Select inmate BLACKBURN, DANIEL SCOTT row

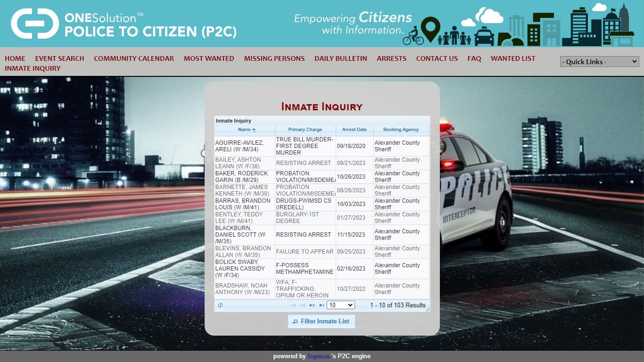(x=322, y=235)
